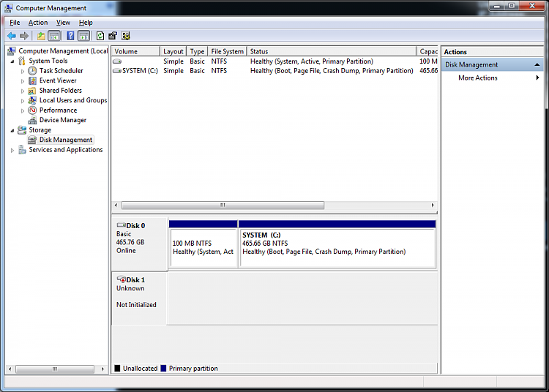
Task: Sort by the File System column header
Action: (227, 51)
